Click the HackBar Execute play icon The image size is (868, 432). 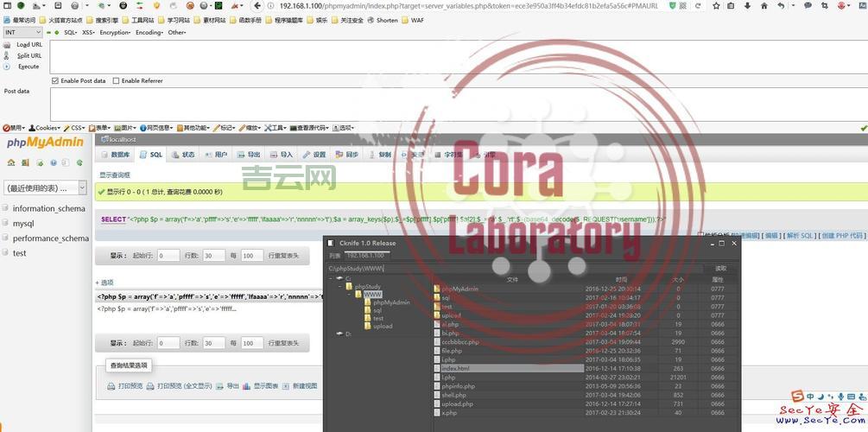coord(9,67)
